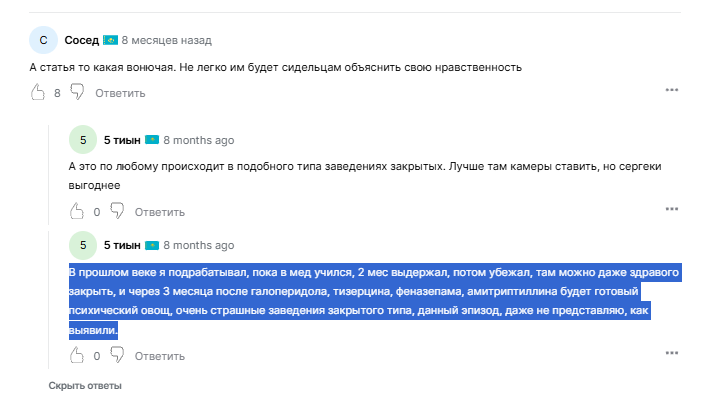Open more options on highlighted reply
The image size is (706, 400).
coord(672,354)
